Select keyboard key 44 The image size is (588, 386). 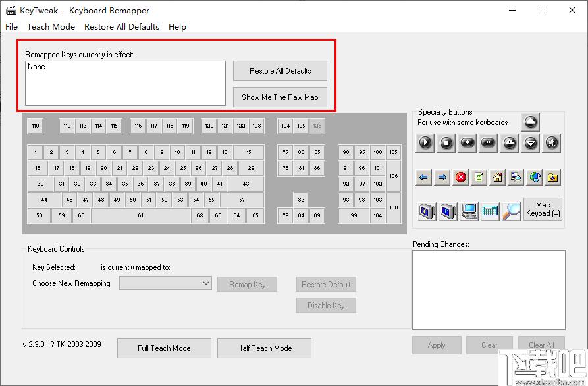[x=44, y=200]
